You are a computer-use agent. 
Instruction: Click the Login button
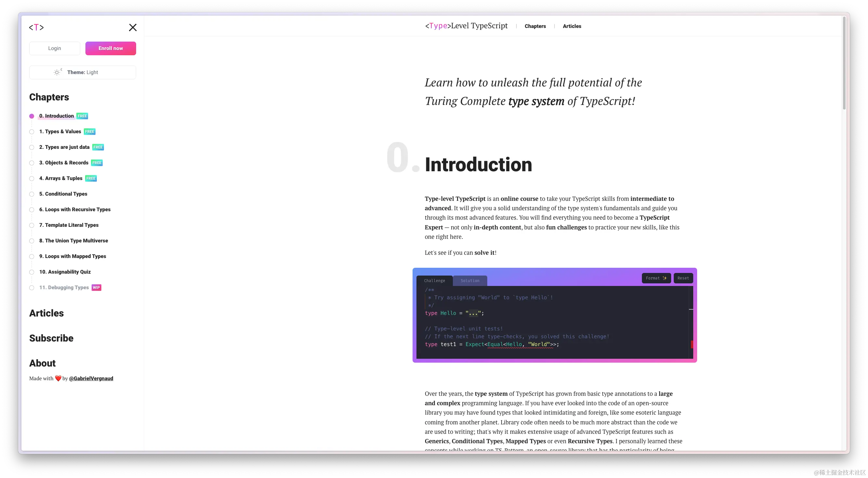click(x=54, y=48)
